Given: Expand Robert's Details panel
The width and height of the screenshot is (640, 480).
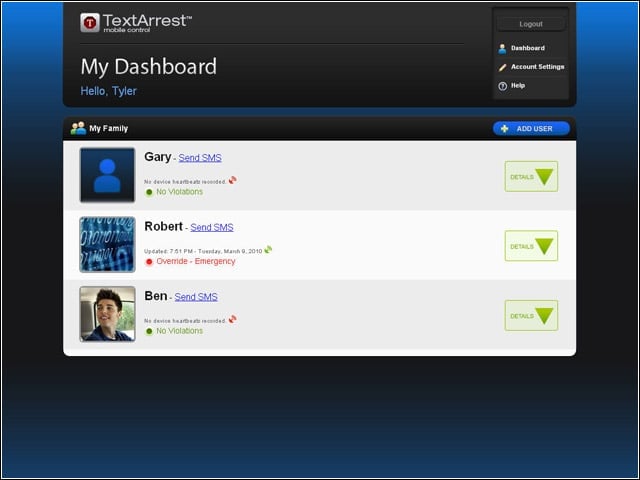Looking at the screenshot, I should coord(531,246).
